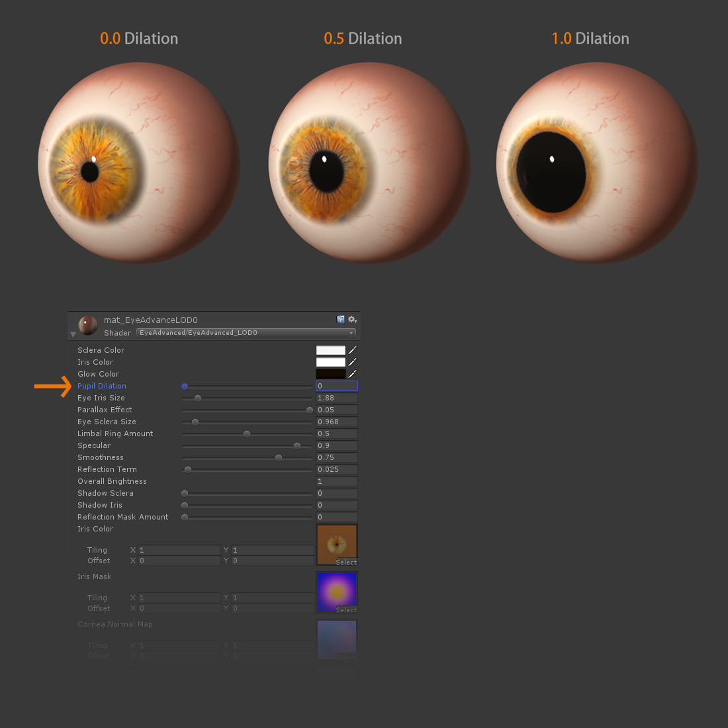This screenshot has height=728, width=728.
Task: Click the eyedropper next to Sclera Color
Action: [353, 350]
